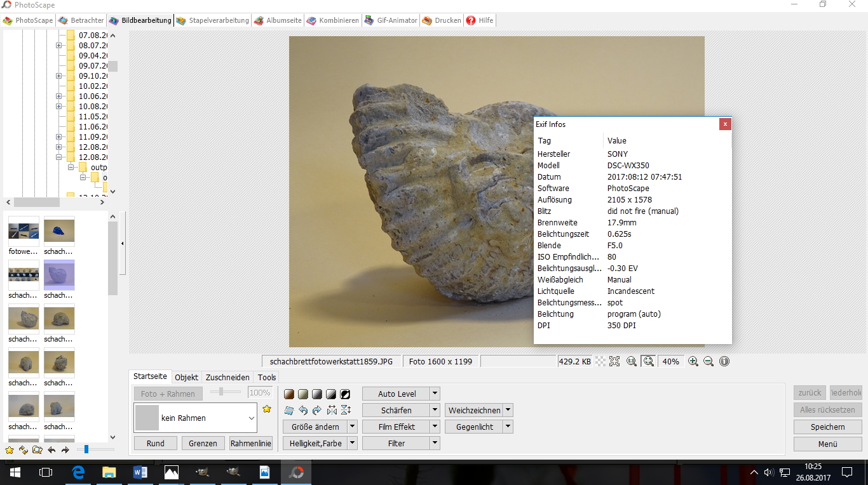Select the blue shell thumbnail
Image resolution: width=868 pixels, height=485 pixels.
point(59,231)
